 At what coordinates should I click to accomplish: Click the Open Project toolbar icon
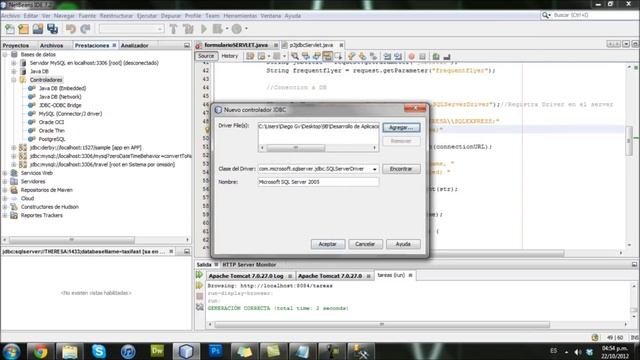coord(38,29)
